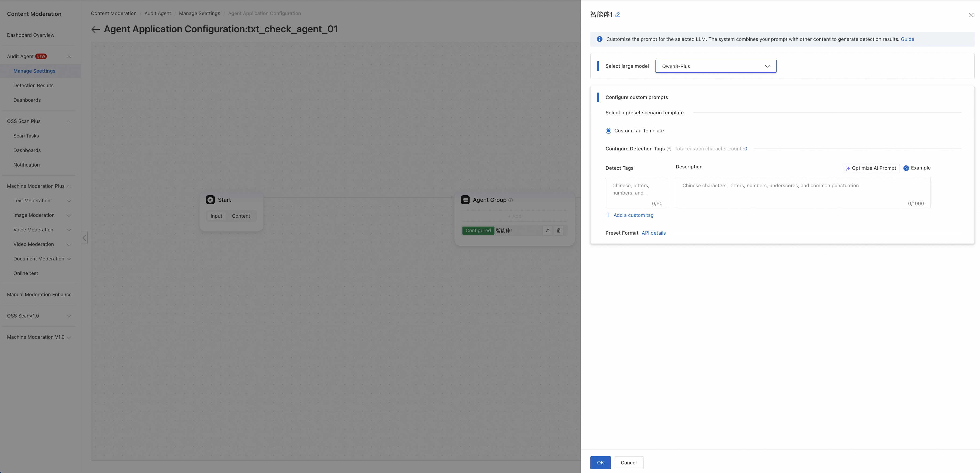Expand the Text Moderation submenu
Image resolution: width=980 pixels, height=473 pixels.
(x=69, y=201)
